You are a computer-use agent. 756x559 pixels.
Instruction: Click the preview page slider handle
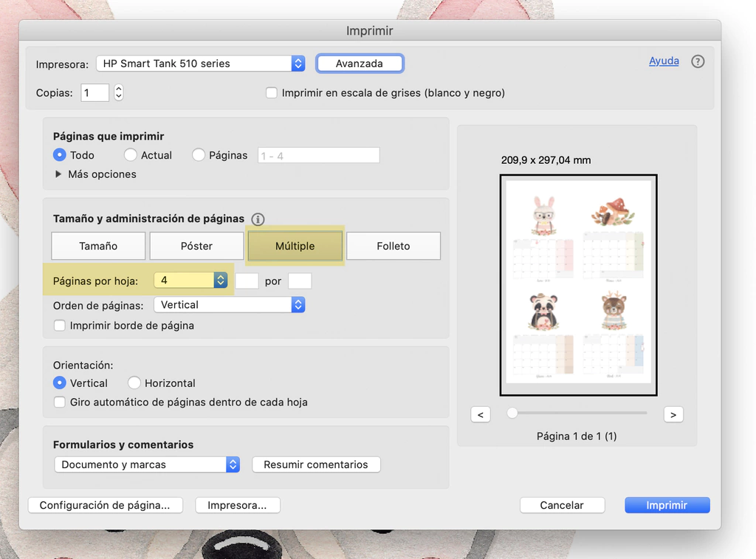[x=512, y=413]
